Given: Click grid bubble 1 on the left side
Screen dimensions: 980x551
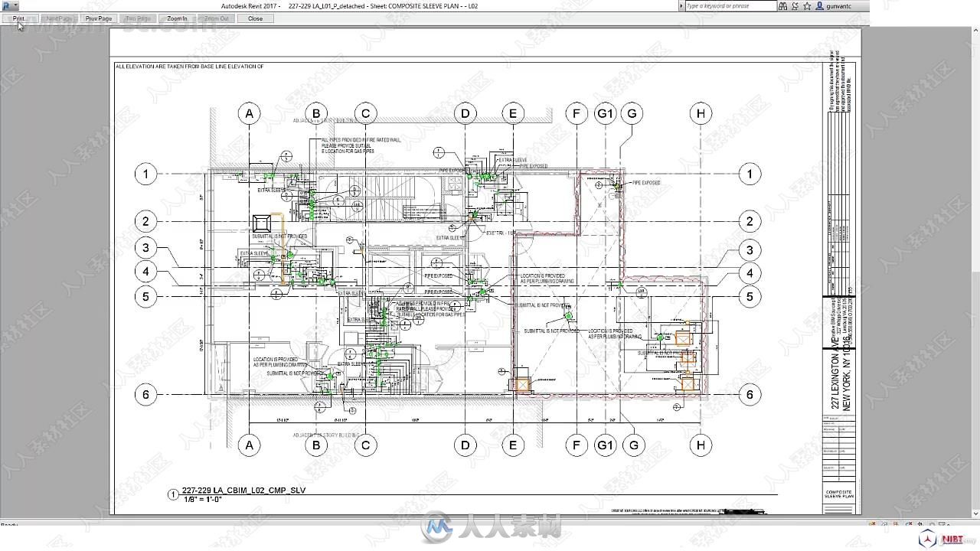Looking at the screenshot, I should [145, 174].
